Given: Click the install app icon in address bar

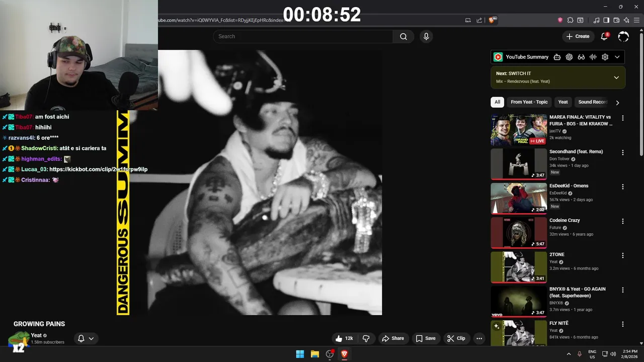Looking at the screenshot, I should 468,20.
